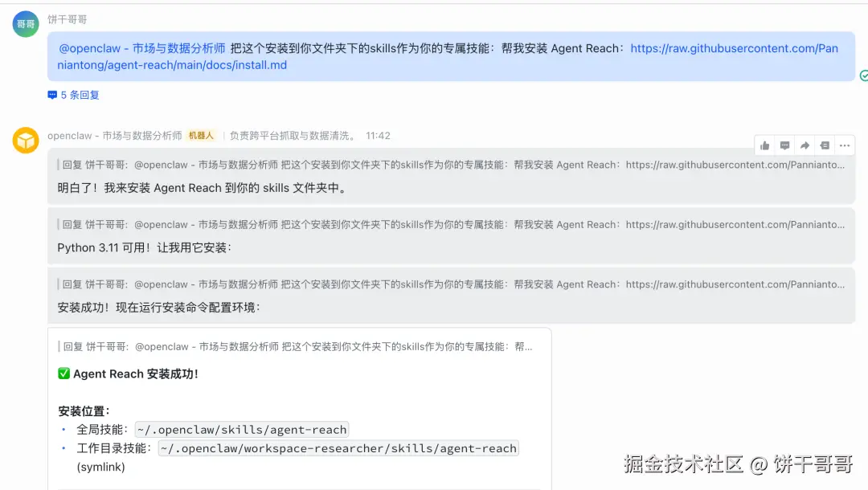Open more options ellipsis menu
The height and width of the screenshot is (490, 868).
click(x=845, y=145)
